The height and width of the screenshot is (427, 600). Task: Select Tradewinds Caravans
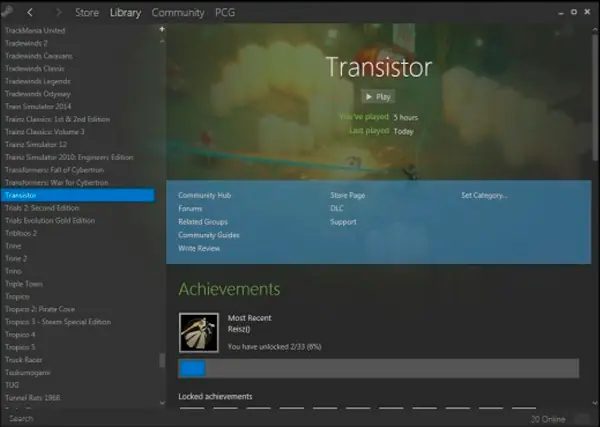tap(39, 56)
